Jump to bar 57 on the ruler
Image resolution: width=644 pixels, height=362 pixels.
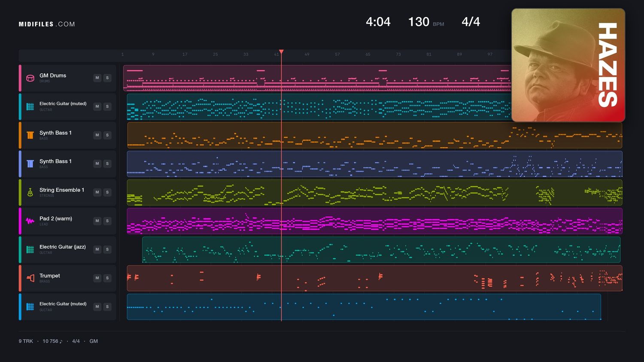[337, 54]
